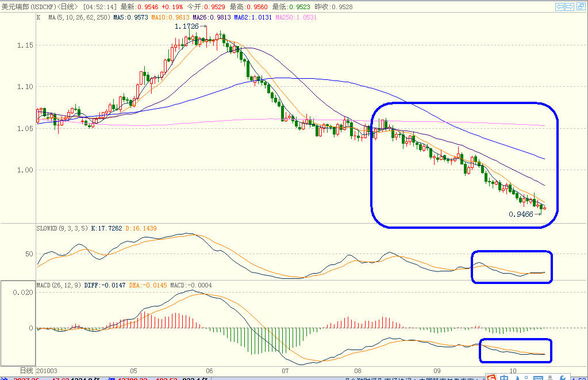The width and height of the screenshot is (588, 380).
Task: Toggle the 中 Chinese input mode icon
Action: tap(504, 377)
